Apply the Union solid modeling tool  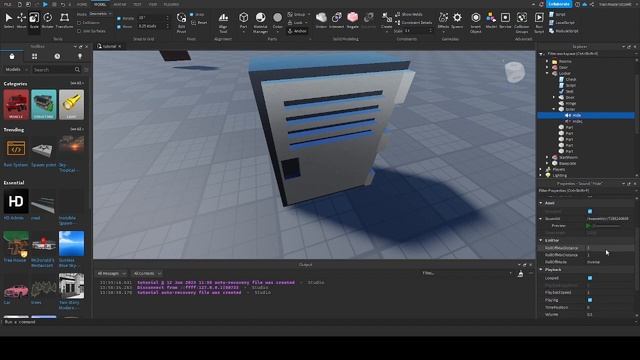[x=321, y=20]
